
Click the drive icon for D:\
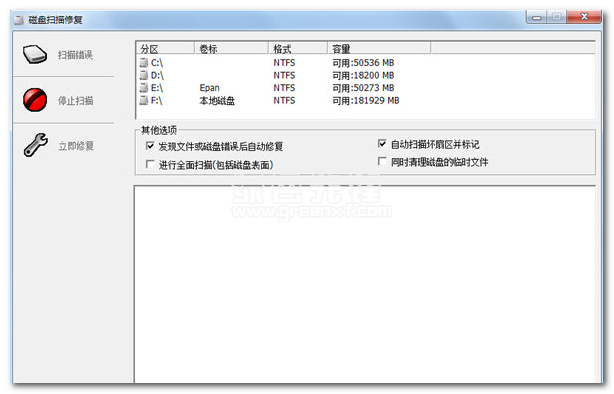144,75
